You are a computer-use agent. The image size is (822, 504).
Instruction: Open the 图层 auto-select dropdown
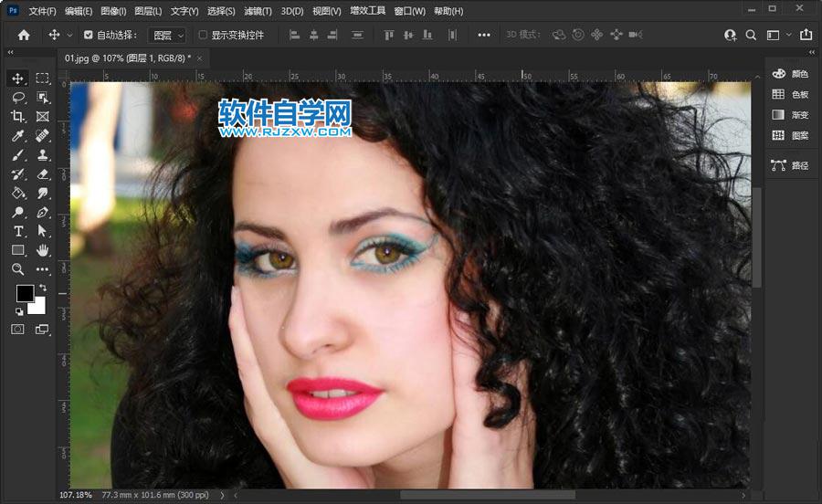click(x=168, y=35)
